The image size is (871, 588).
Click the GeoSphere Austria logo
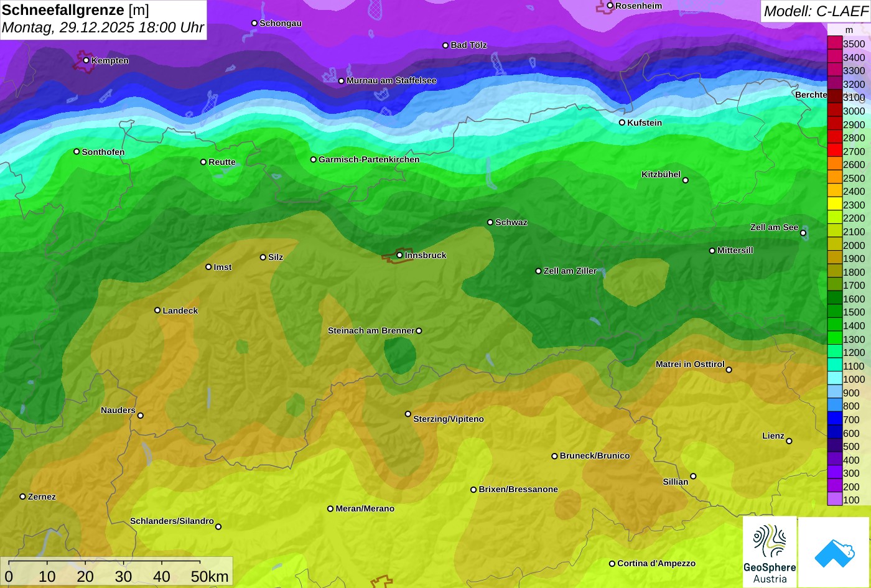tap(770, 552)
